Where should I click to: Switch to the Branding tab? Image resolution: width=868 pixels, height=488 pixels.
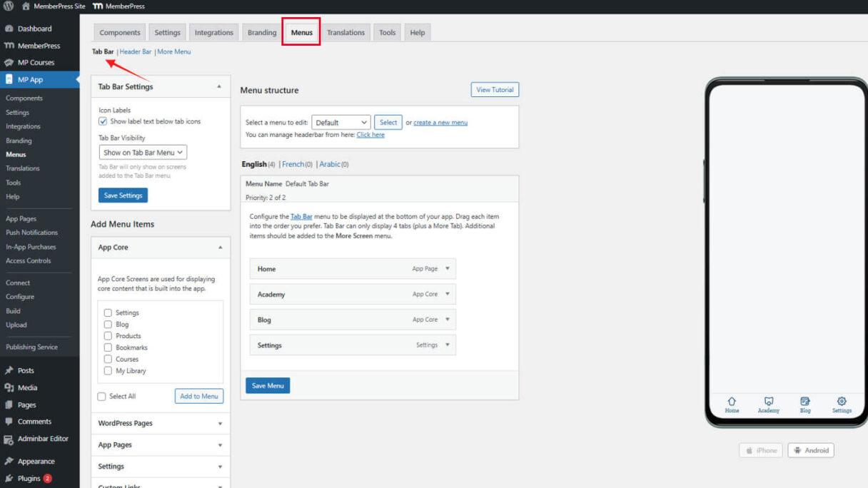pyautogui.click(x=261, y=32)
